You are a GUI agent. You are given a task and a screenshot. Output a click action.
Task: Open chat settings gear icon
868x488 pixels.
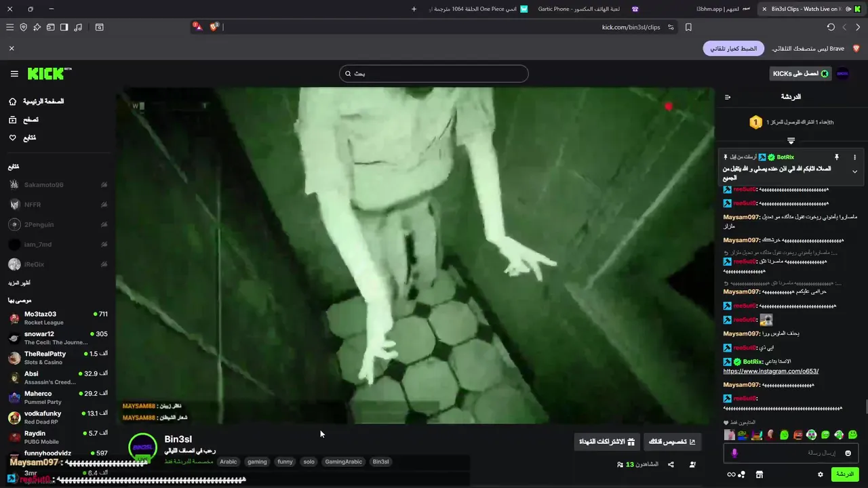click(821, 474)
